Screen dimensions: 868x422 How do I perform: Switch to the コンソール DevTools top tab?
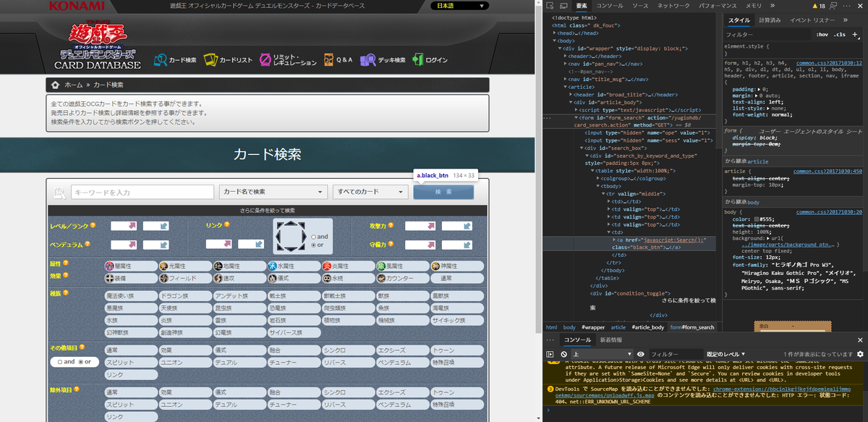[x=610, y=5]
